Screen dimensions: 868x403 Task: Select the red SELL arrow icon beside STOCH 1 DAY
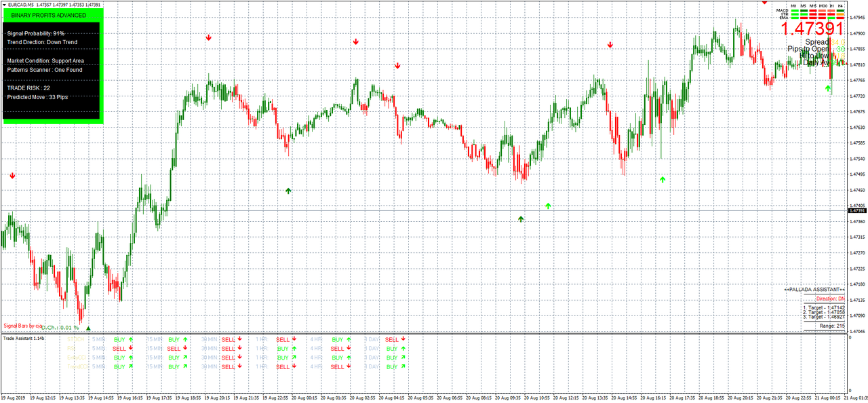(x=404, y=339)
